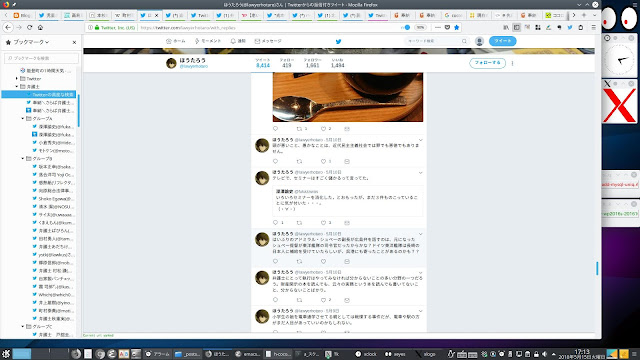Open tweet menu chevron on the highlighted tweet
Image resolution: width=640 pixels, height=360 pixels.
click(420, 234)
